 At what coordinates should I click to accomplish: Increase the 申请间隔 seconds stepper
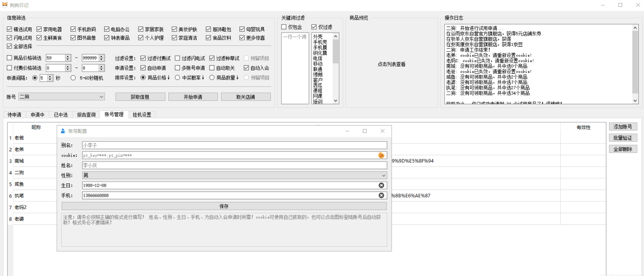(x=51, y=76)
